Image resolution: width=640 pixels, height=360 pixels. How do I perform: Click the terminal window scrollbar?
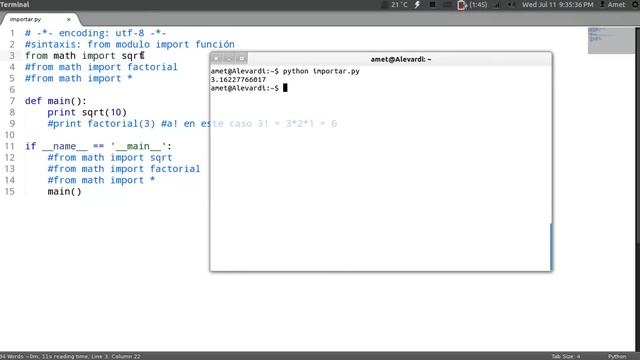coord(551,247)
